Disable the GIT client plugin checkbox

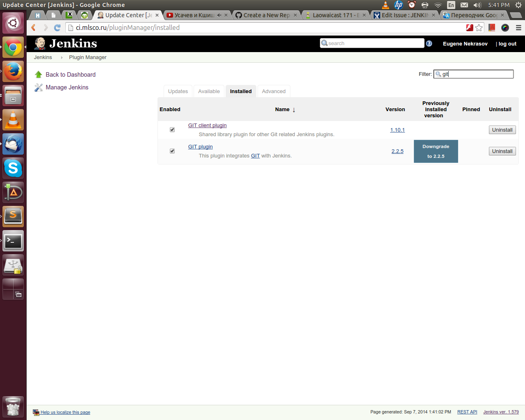tap(172, 130)
